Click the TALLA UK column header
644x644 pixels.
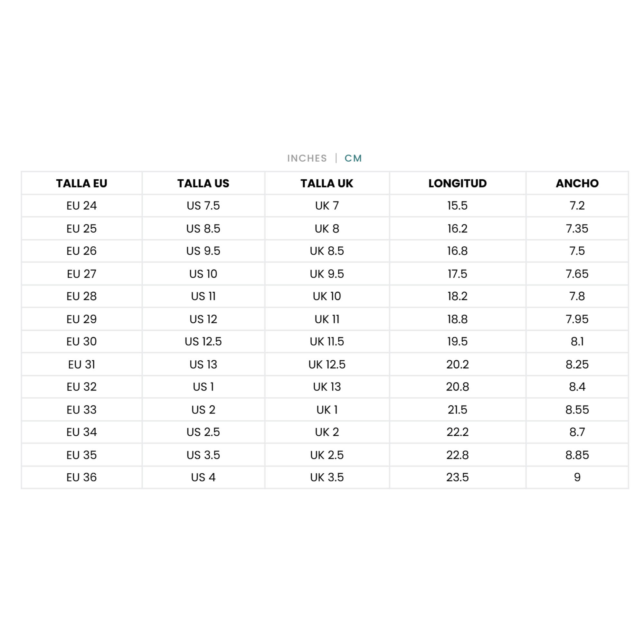[327, 183]
